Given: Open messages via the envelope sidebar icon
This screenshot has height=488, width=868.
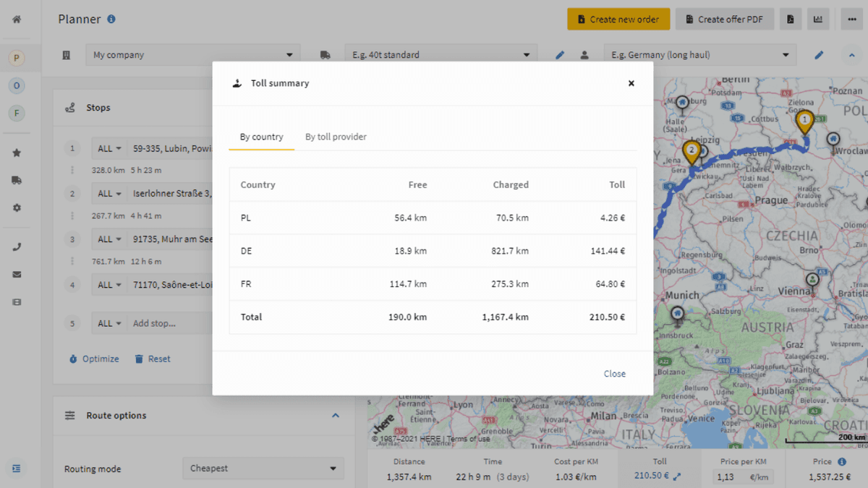Looking at the screenshot, I should (16, 274).
